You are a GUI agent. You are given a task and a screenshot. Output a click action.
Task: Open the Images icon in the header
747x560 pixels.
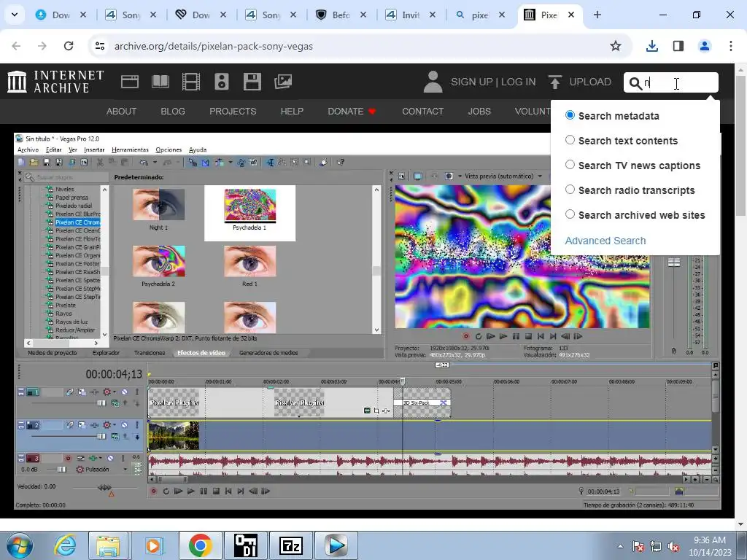tap(283, 82)
